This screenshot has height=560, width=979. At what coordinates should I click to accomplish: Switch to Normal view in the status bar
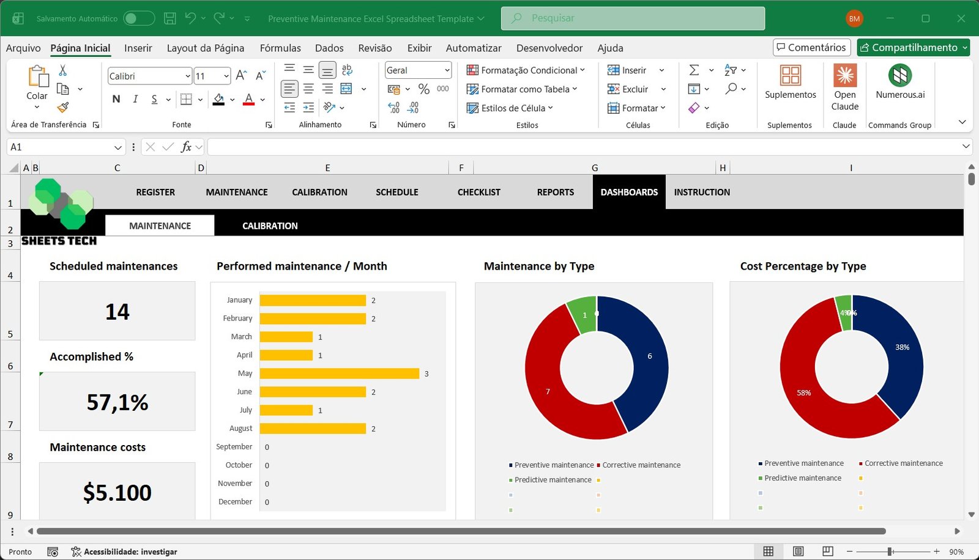767,551
